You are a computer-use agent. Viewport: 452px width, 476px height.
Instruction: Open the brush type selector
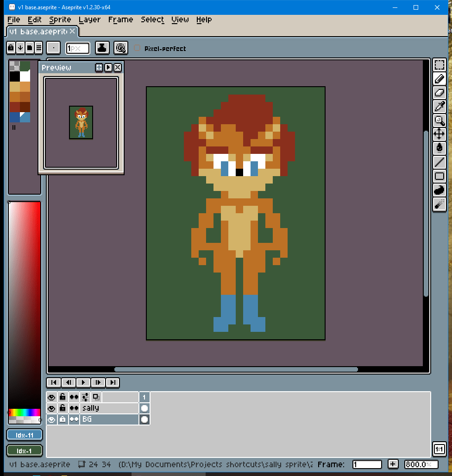54,47
